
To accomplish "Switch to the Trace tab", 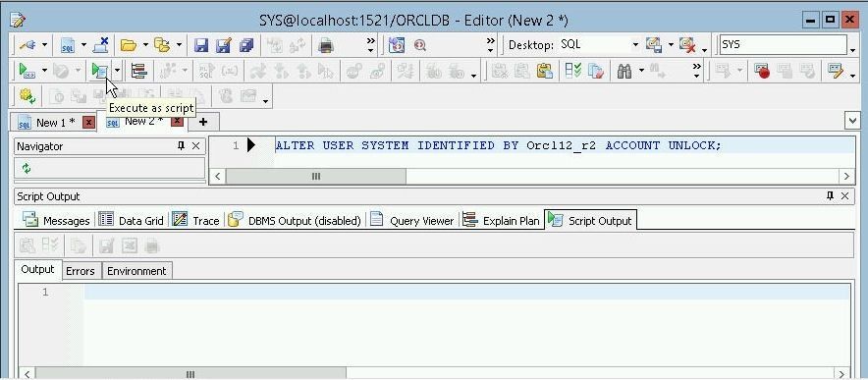I will (x=195, y=220).
